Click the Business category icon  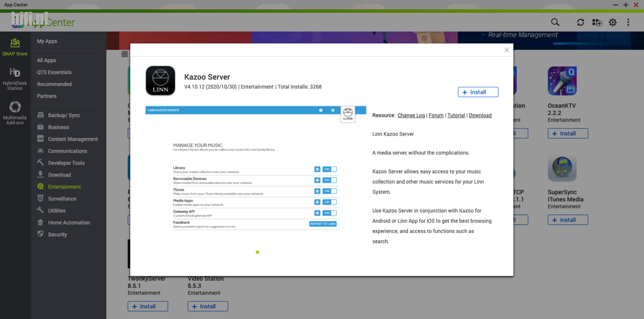41,127
